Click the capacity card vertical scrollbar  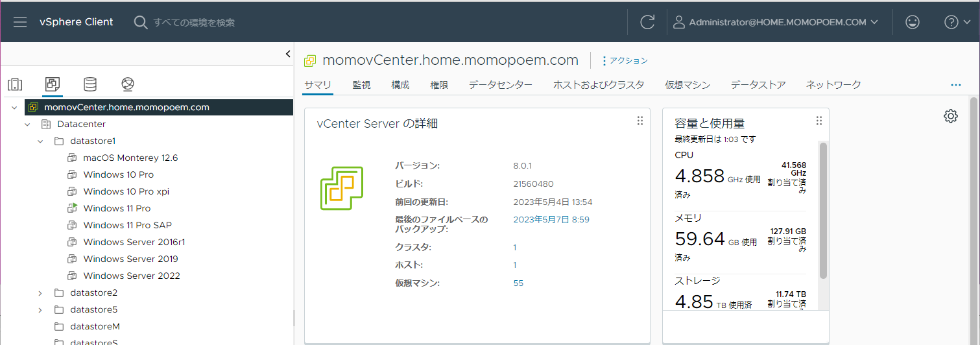[823, 211]
